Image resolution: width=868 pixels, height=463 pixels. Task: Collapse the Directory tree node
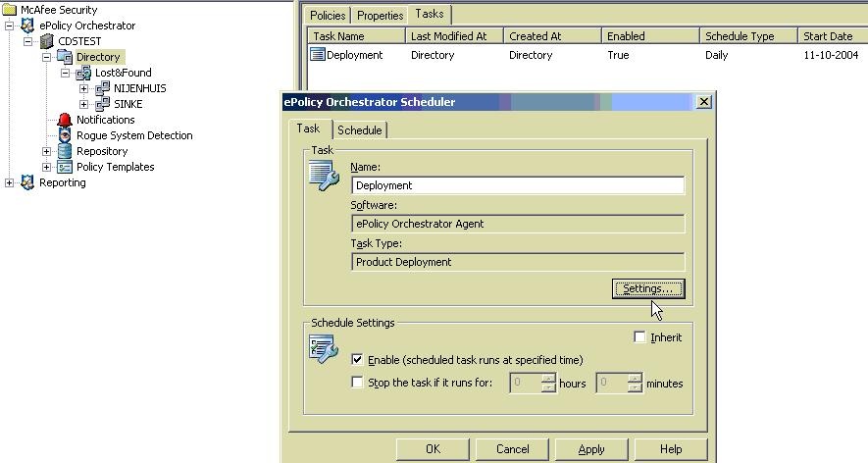pos(46,57)
